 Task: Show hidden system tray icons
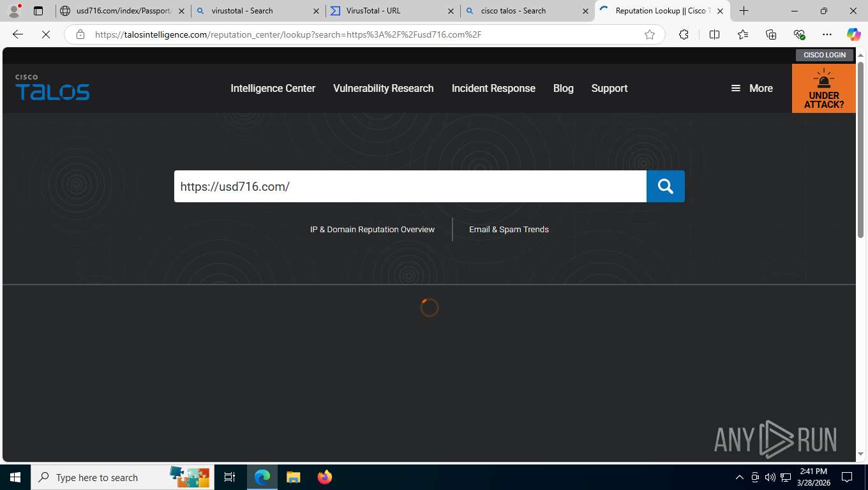[x=740, y=477]
